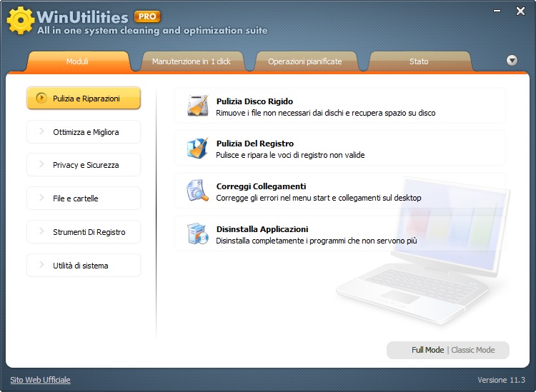The height and width of the screenshot is (392, 536).
Task: Select the Pulizia e Riparazioni category
Action: coord(84,99)
